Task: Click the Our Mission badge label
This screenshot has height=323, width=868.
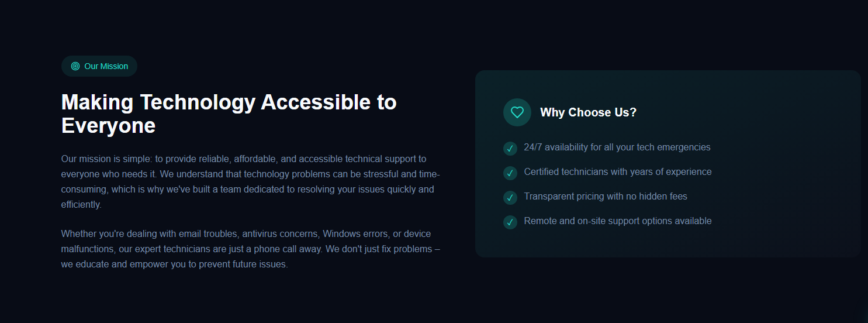Action: (106, 66)
